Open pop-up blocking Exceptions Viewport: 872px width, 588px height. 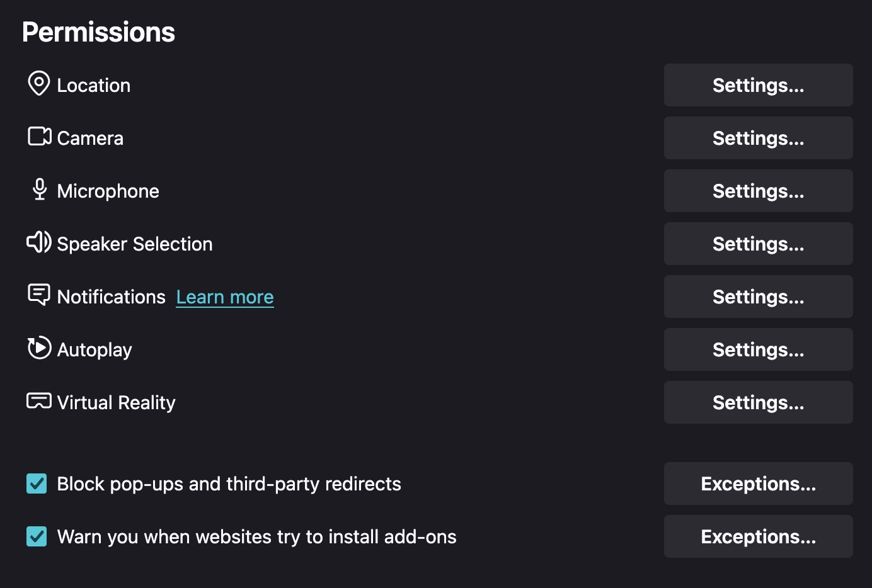[758, 483]
